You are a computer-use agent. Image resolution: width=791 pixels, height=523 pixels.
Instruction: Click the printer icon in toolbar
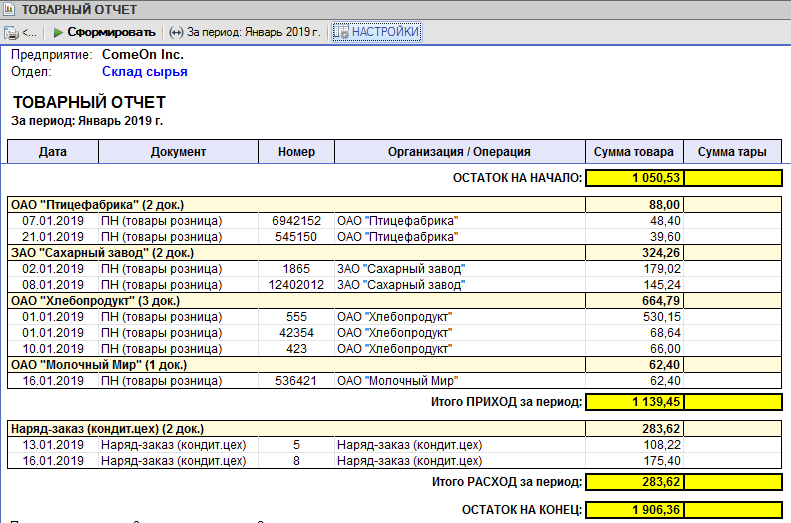[11, 33]
